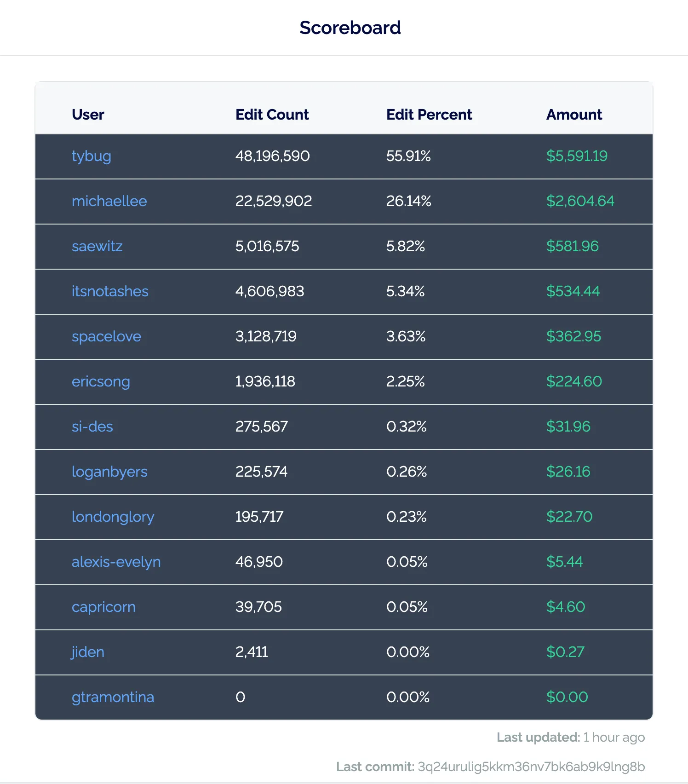The image size is (688, 784).
Task: Open gtramontina's profile link
Action: click(113, 697)
